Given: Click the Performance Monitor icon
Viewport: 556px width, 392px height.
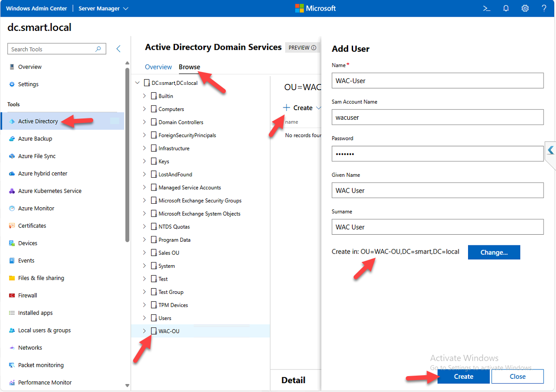Looking at the screenshot, I should click(12, 383).
